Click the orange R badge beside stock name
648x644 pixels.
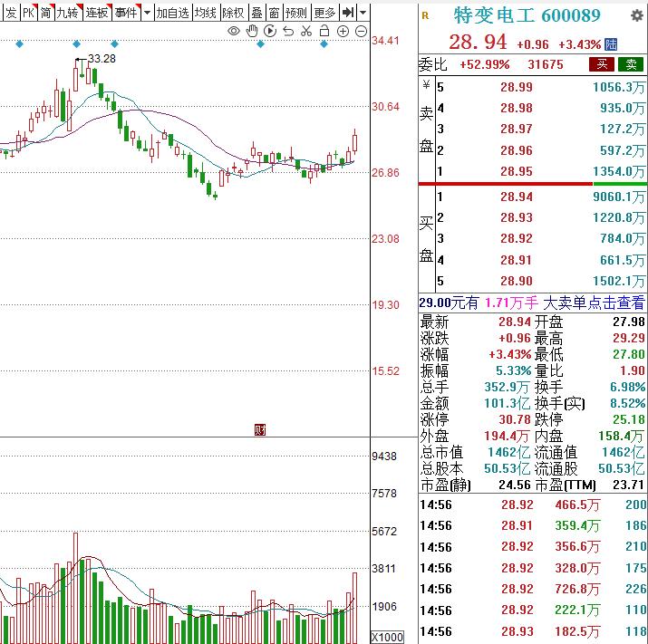tap(425, 15)
